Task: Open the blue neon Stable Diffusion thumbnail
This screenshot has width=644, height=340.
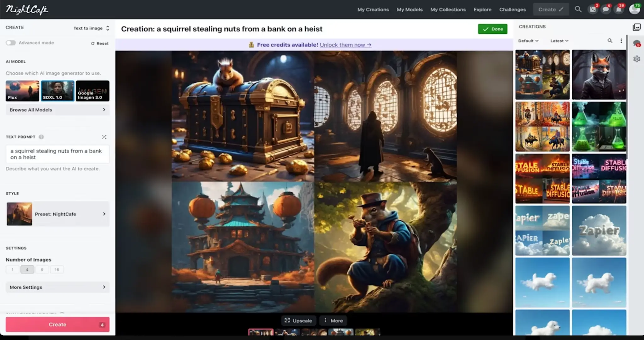Action: point(599,178)
